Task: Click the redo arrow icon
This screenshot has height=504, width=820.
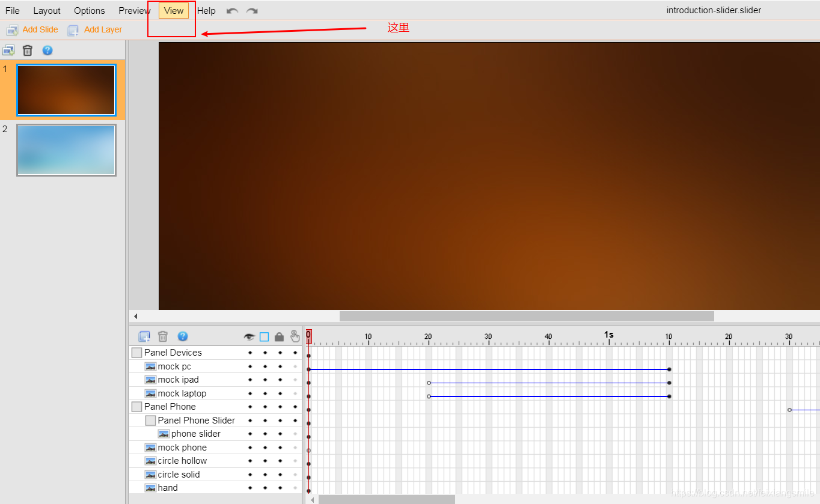Action: click(252, 11)
